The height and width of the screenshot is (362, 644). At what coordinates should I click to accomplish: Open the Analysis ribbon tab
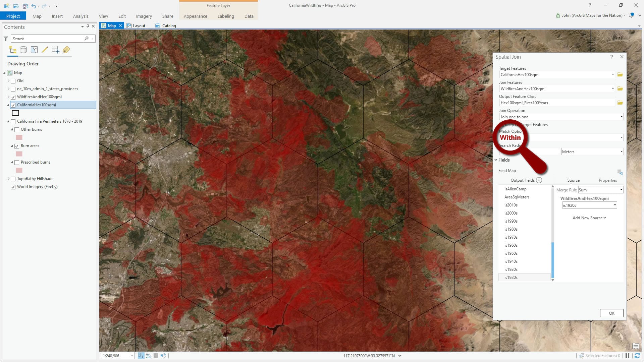(80, 16)
